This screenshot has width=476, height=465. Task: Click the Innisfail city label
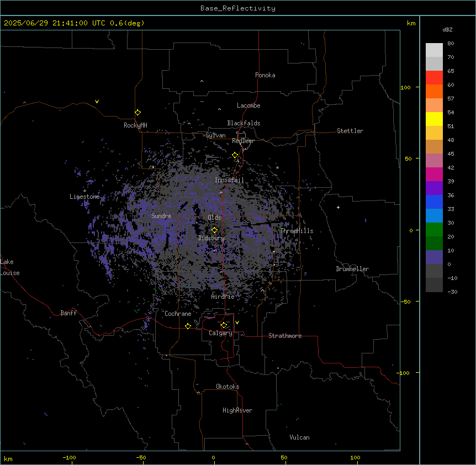click(x=229, y=180)
